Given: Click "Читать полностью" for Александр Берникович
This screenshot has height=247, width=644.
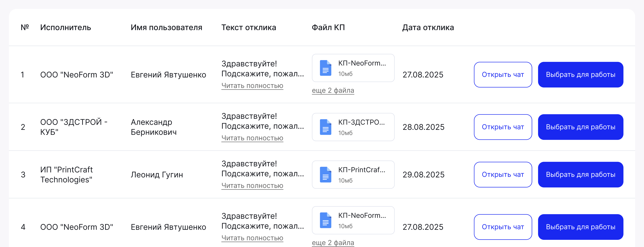Looking at the screenshot, I should coord(252,138).
